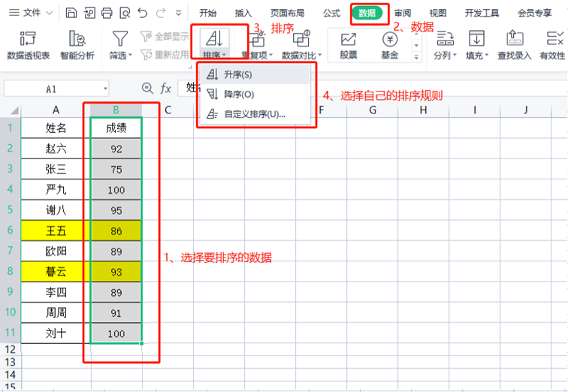Choose 升序(S) ascending sort

coord(255,74)
